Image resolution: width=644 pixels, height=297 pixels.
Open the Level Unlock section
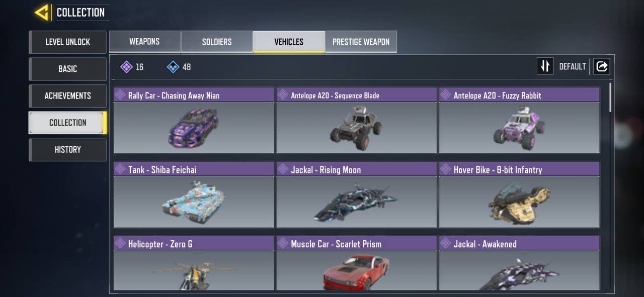click(67, 42)
